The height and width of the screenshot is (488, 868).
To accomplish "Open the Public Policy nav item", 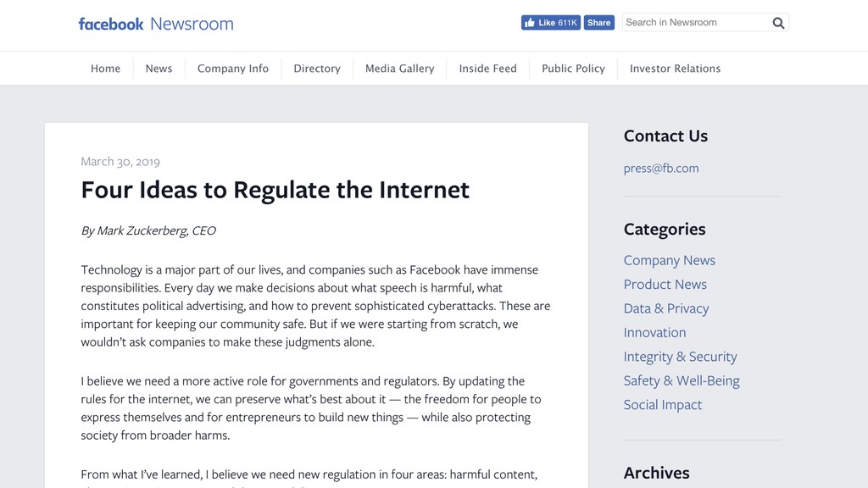I will (x=573, y=69).
